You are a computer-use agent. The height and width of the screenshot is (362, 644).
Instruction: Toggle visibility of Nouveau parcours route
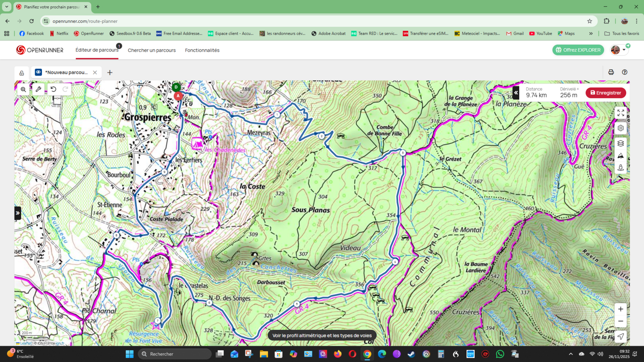[38, 72]
